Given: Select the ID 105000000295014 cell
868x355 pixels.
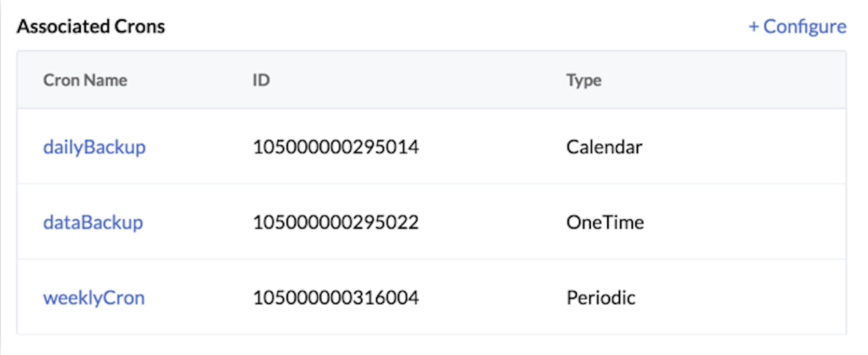Looking at the screenshot, I should pyautogui.click(x=336, y=147).
